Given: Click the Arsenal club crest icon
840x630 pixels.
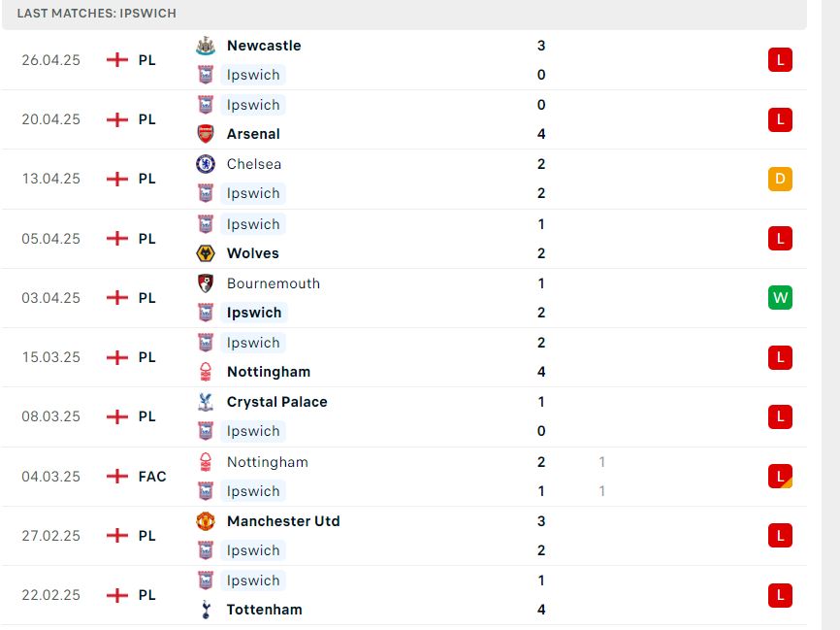Looking at the screenshot, I should (x=206, y=134).
